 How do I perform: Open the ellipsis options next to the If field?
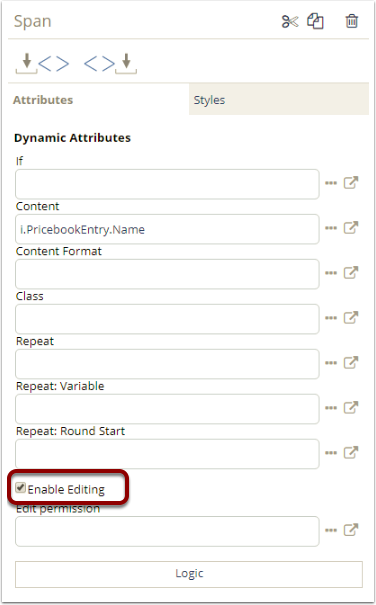[x=331, y=183]
